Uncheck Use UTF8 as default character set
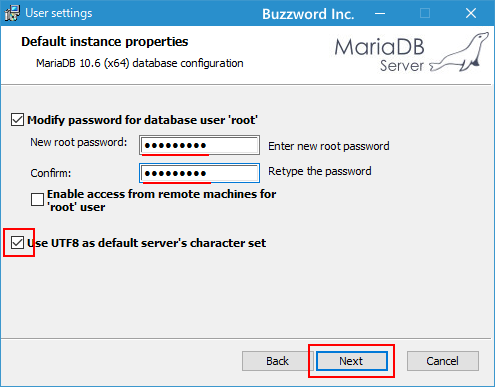The height and width of the screenshot is (387, 495). pos(17,243)
